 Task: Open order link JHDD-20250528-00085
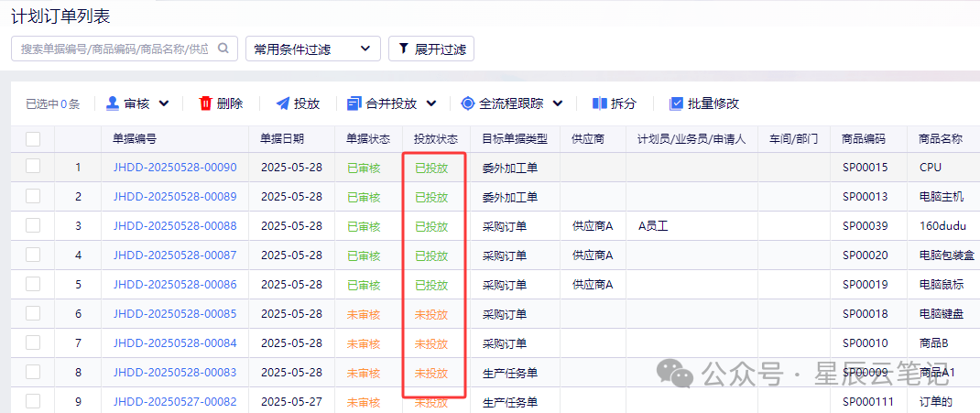[175, 314]
